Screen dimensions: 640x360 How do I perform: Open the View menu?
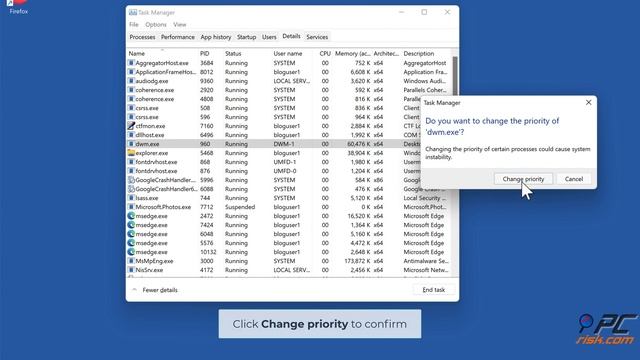coord(180,24)
